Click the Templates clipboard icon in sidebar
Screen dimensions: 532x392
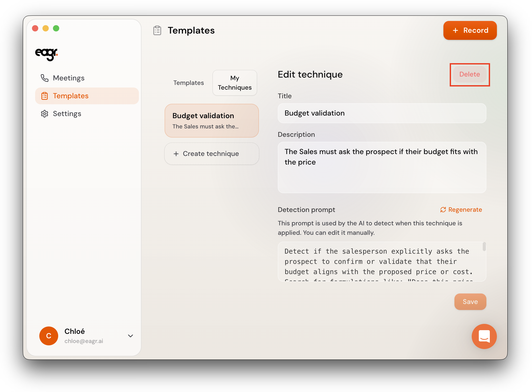(44, 96)
